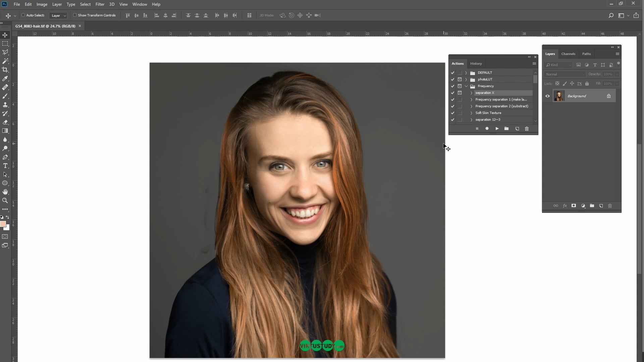Select the Eyedropper tool
644x362 pixels.
coord(5,78)
